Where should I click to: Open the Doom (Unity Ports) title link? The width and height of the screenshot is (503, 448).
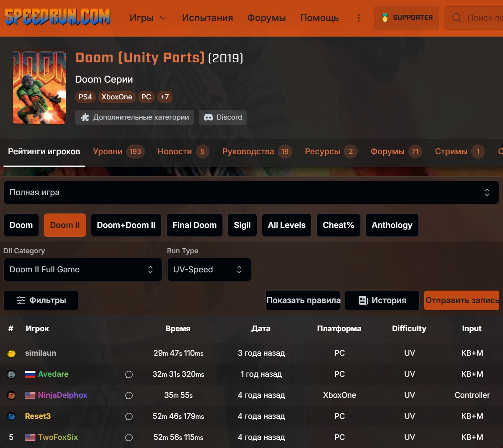coord(140,58)
